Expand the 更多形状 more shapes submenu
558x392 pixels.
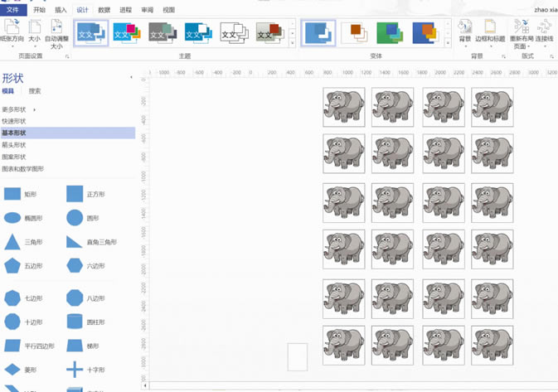[18, 109]
